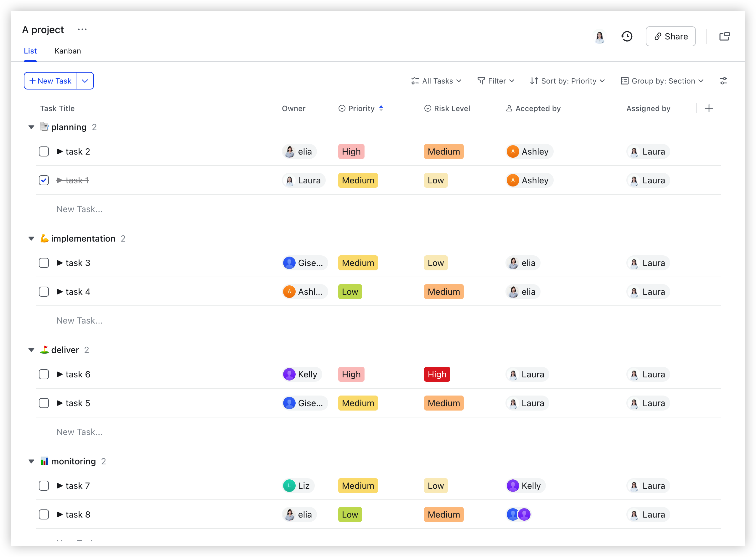This screenshot has width=756, height=557.
Task: Click the filter icon near All Tasks
Action: click(481, 81)
